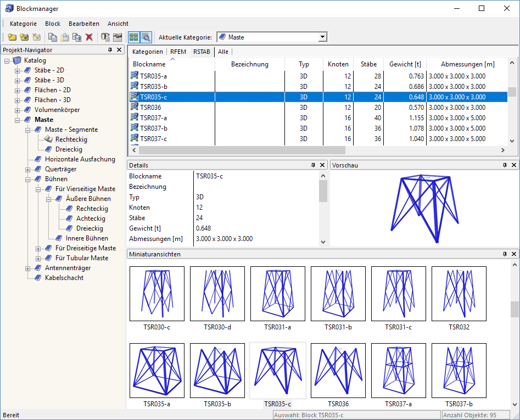
Task: Close the Vorschau panel
Action: (514, 165)
